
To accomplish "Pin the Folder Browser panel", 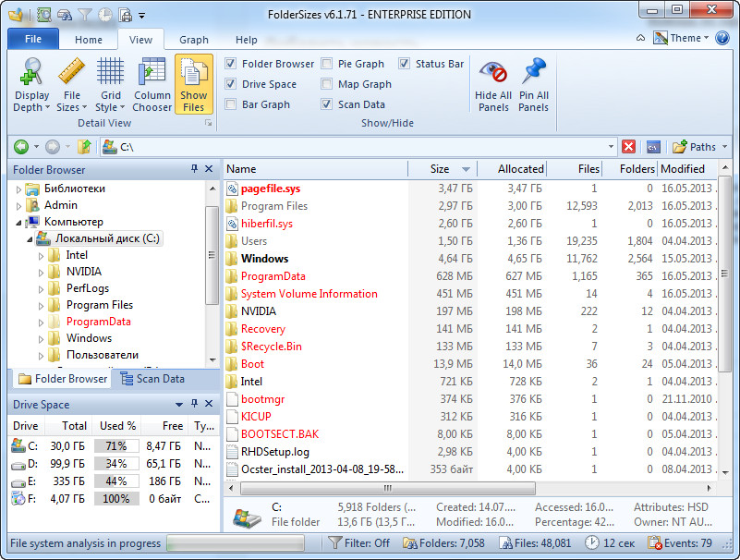I will (194, 168).
